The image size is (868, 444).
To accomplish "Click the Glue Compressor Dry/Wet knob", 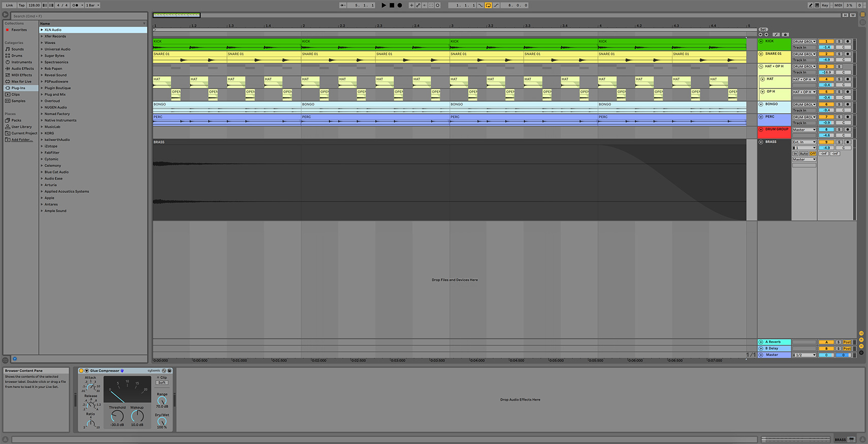I will (162, 421).
